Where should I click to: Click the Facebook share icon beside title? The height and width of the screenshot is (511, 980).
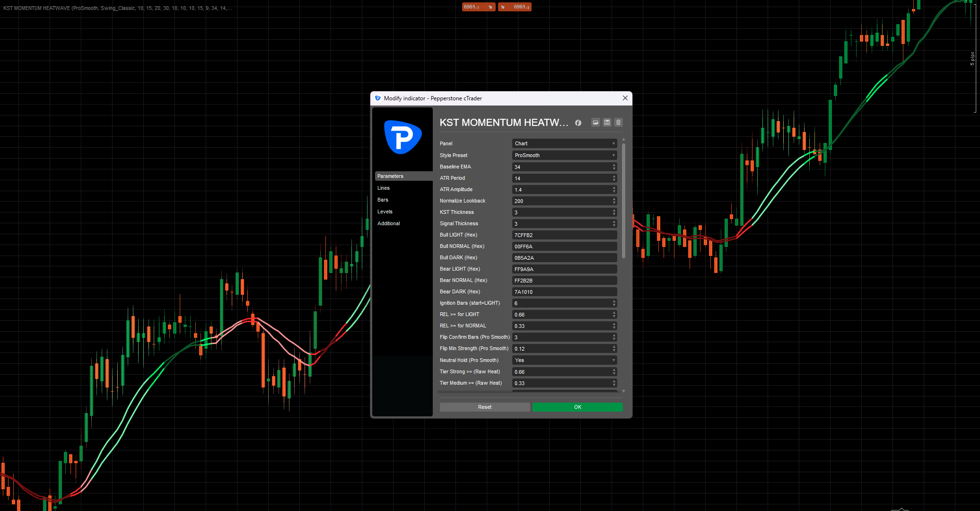pos(578,123)
